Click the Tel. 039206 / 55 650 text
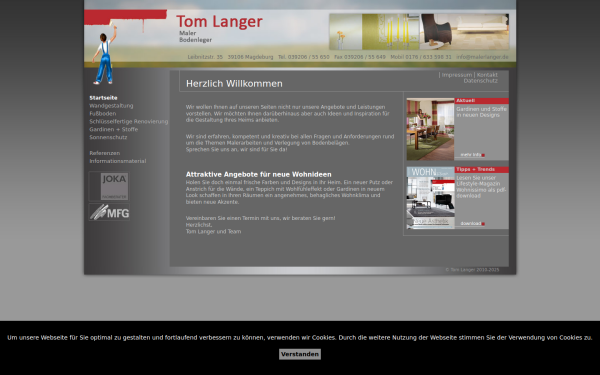Screen dimensions: 600x375 [x=303, y=57]
